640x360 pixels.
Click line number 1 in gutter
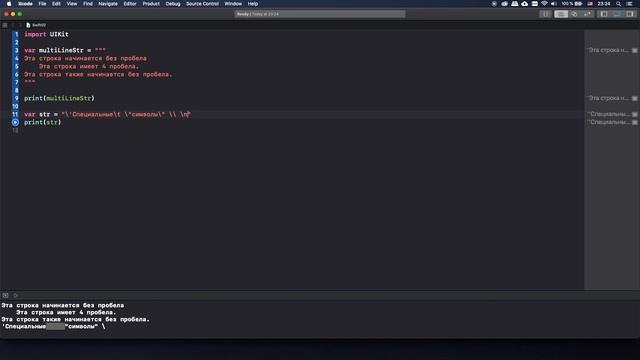16,34
